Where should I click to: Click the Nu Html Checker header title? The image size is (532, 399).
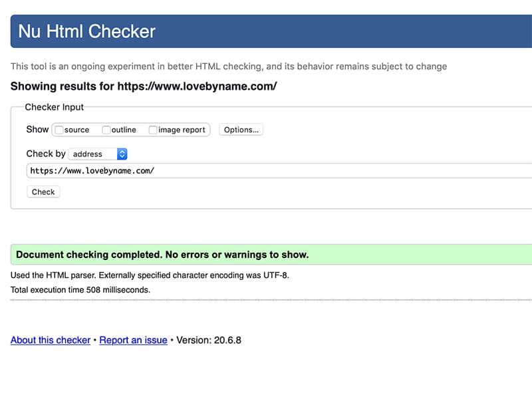coord(87,31)
